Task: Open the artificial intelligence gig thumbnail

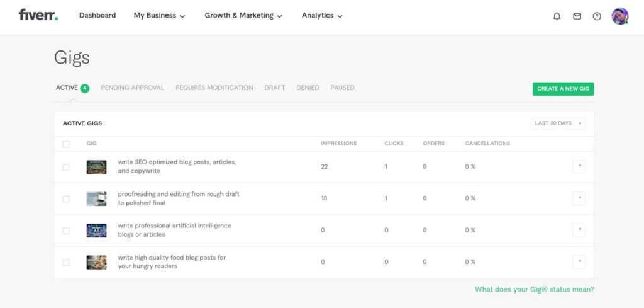Action: tap(96, 231)
